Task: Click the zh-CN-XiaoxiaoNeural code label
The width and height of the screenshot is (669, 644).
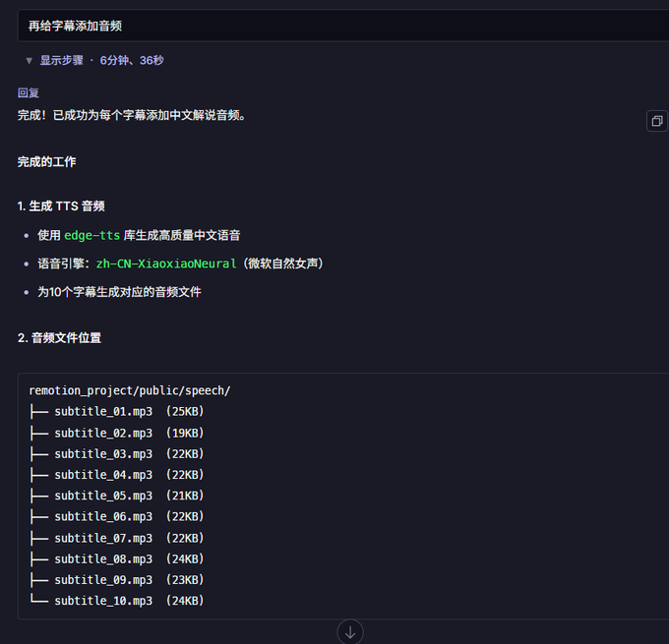Action: coord(166,263)
